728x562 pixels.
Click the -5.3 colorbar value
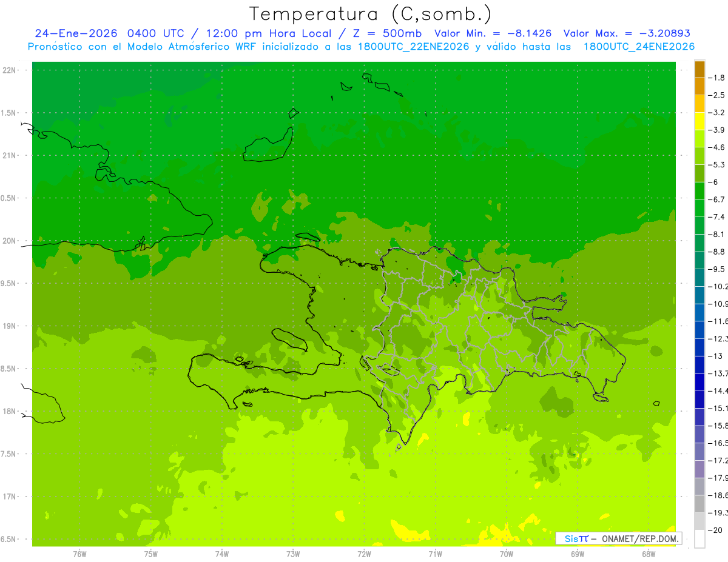716,165
